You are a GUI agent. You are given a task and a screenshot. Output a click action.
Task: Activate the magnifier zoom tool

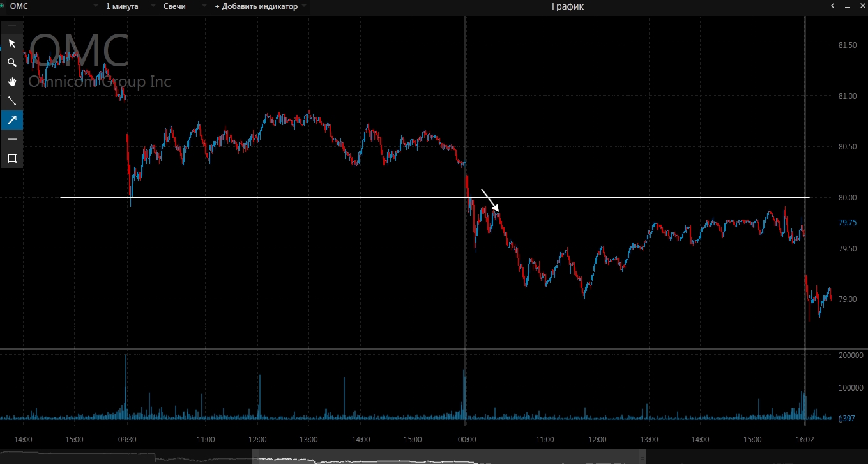pyautogui.click(x=11, y=63)
